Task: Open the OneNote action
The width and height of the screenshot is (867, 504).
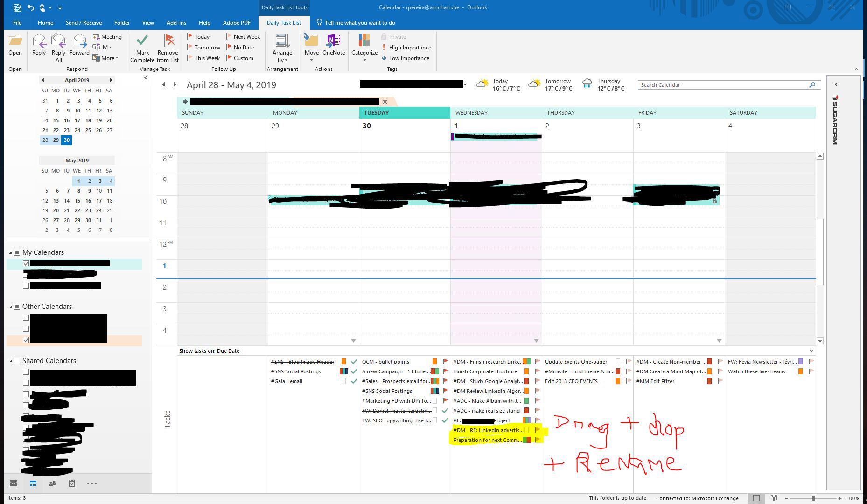Action: tap(333, 41)
